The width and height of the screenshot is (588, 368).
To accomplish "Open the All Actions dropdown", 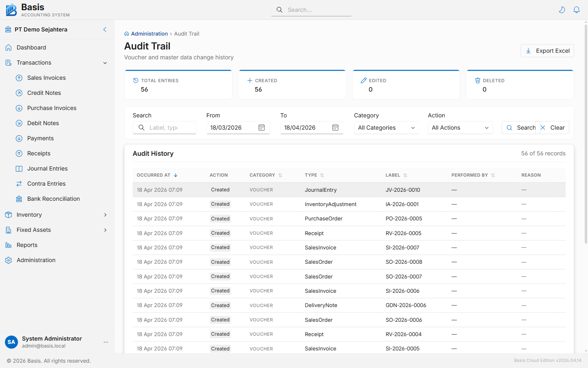I will (x=460, y=128).
